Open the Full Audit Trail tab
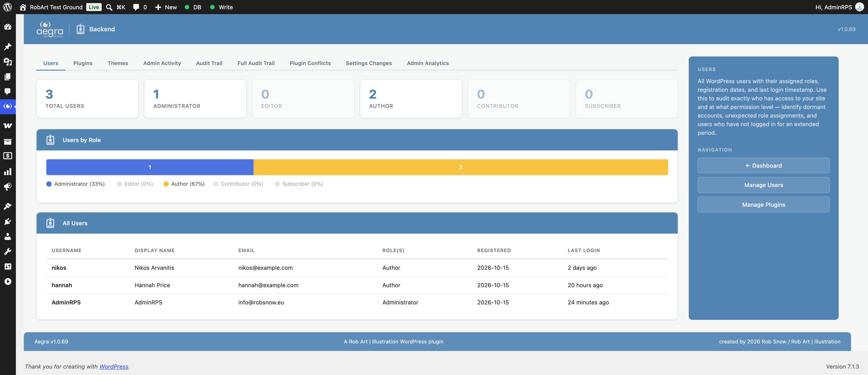868x375 pixels. pyautogui.click(x=256, y=63)
